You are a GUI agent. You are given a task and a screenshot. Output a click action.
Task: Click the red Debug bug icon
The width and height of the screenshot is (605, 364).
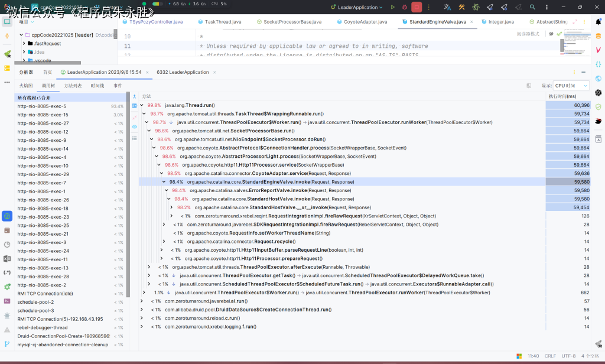coord(404,7)
